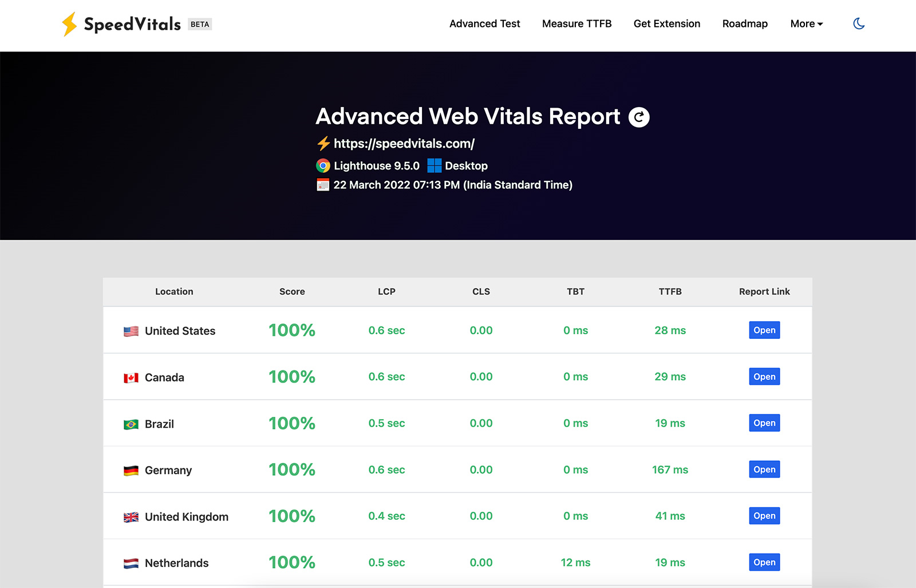The height and width of the screenshot is (588, 916).
Task: Click the Windows Desktop device icon
Action: (x=435, y=166)
